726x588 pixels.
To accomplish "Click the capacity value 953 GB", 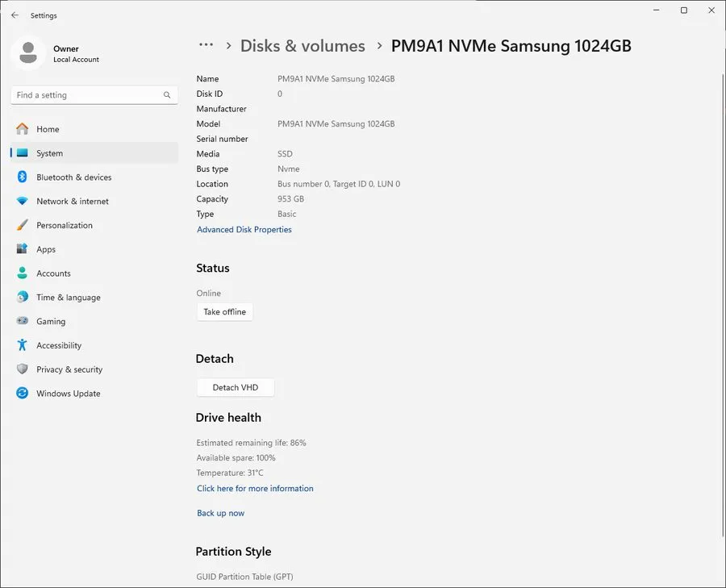I will click(x=290, y=199).
